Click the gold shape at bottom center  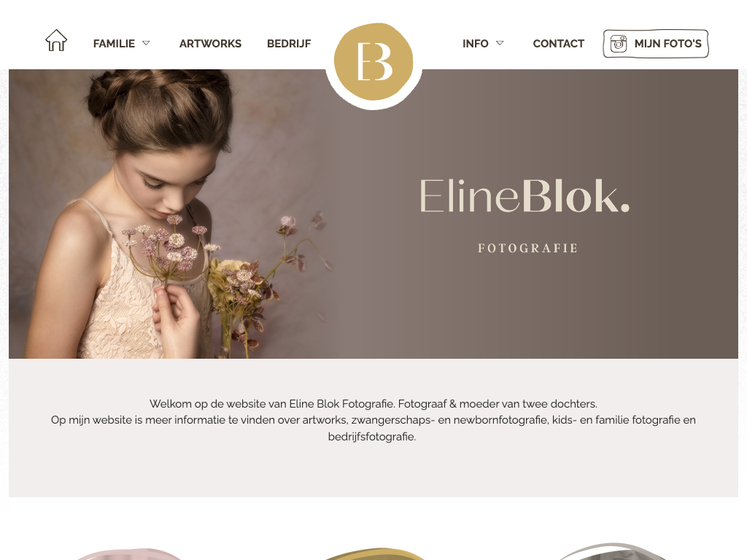pyautogui.click(x=375, y=554)
